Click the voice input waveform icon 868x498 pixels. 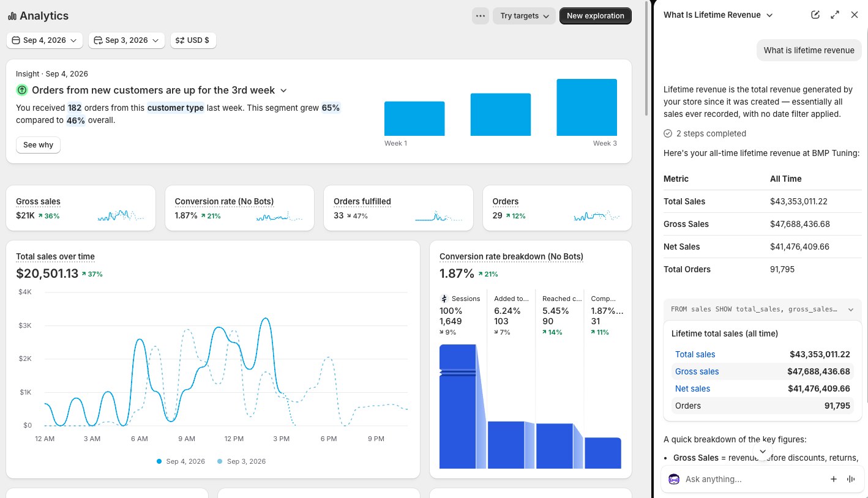click(851, 479)
